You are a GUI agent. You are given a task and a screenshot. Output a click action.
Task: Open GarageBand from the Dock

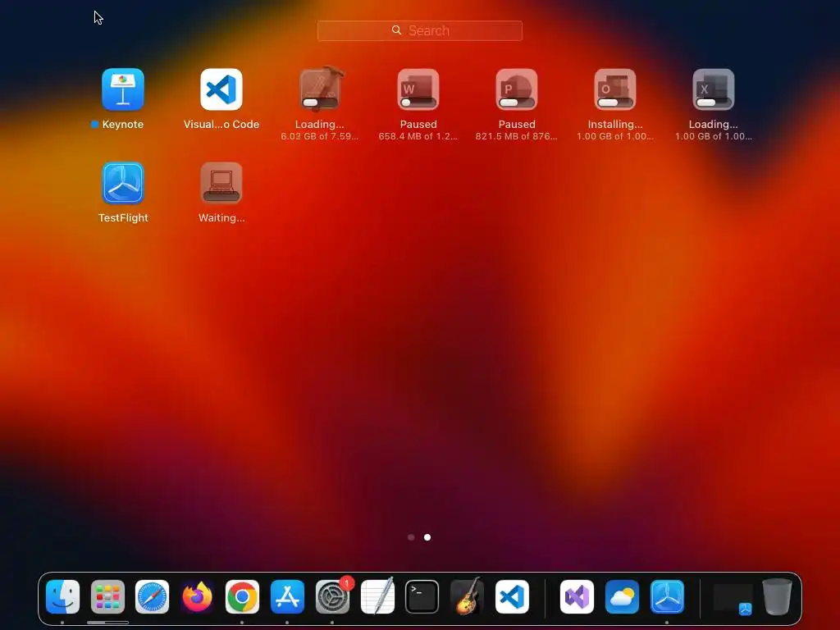coord(467,597)
